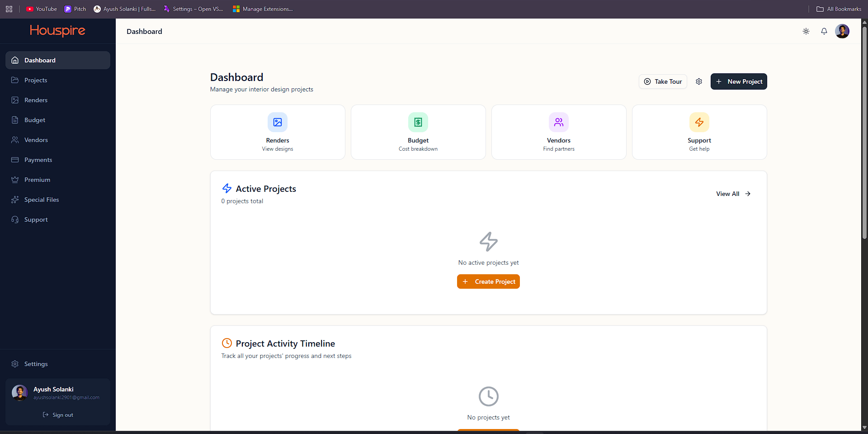Click the View All arrow icon
This screenshot has width=868, height=434.
748,194
